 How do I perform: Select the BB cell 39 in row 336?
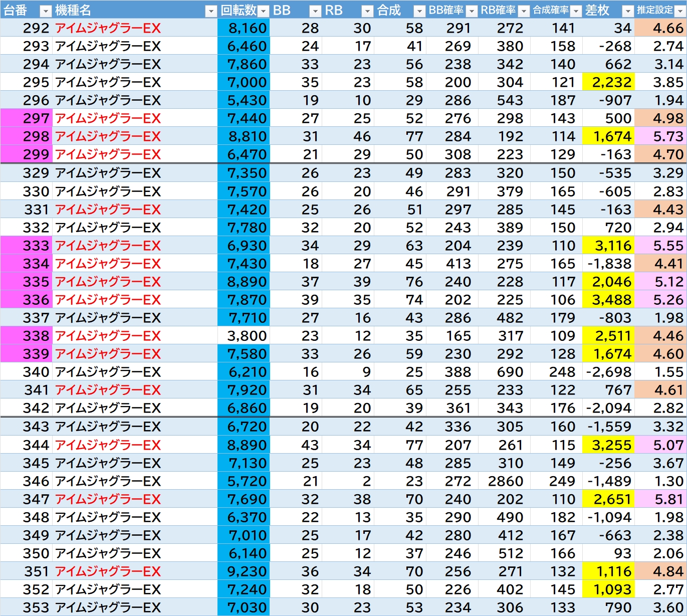pos(296,300)
